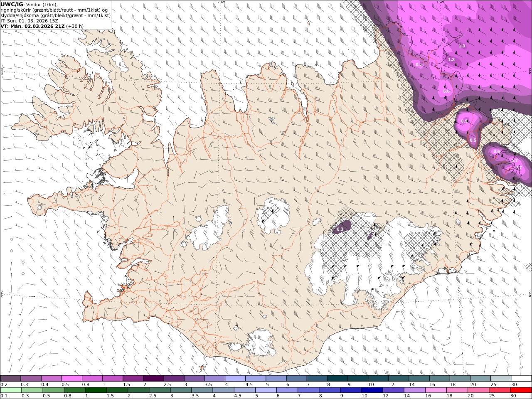Click the '4.5' label in the snow legend row
Screen dimensions: 532x399
pyautogui.click(x=249, y=384)
